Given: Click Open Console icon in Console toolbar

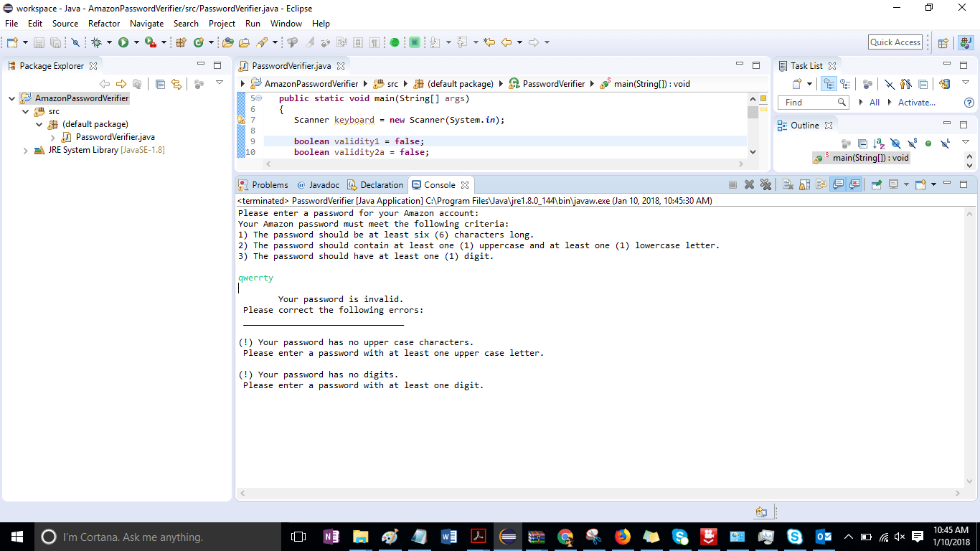Looking at the screenshot, I should click(x=921, y=184).
